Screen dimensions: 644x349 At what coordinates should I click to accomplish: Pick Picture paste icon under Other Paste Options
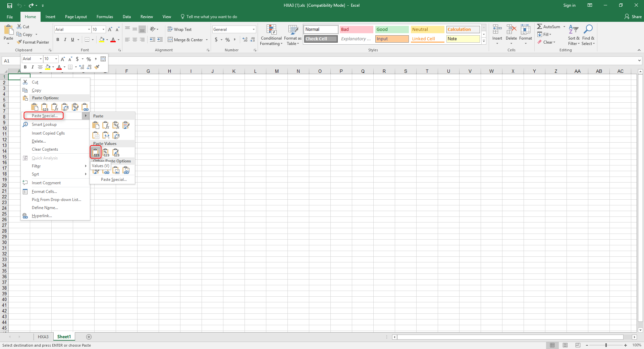click(116, 171)
